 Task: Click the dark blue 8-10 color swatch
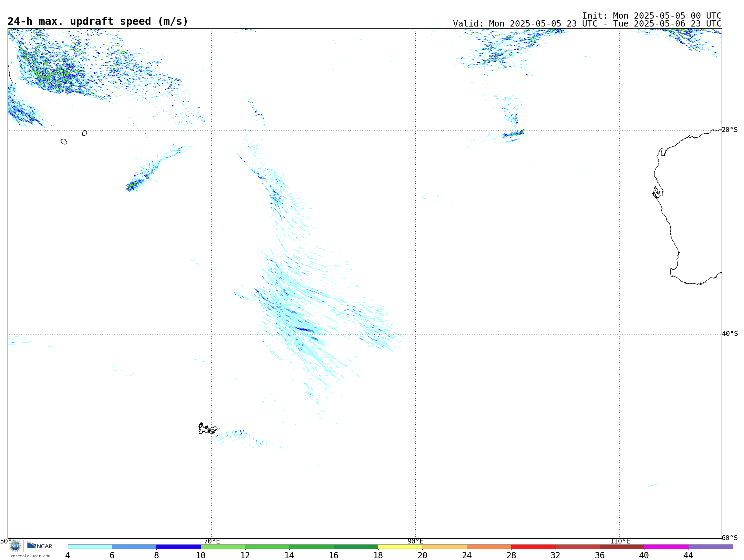(179, 547)
